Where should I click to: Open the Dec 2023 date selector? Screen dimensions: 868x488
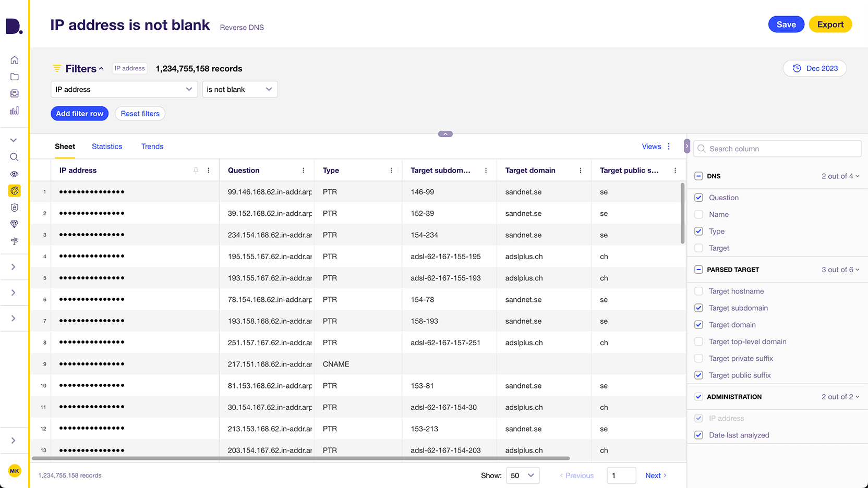point(815,68)
